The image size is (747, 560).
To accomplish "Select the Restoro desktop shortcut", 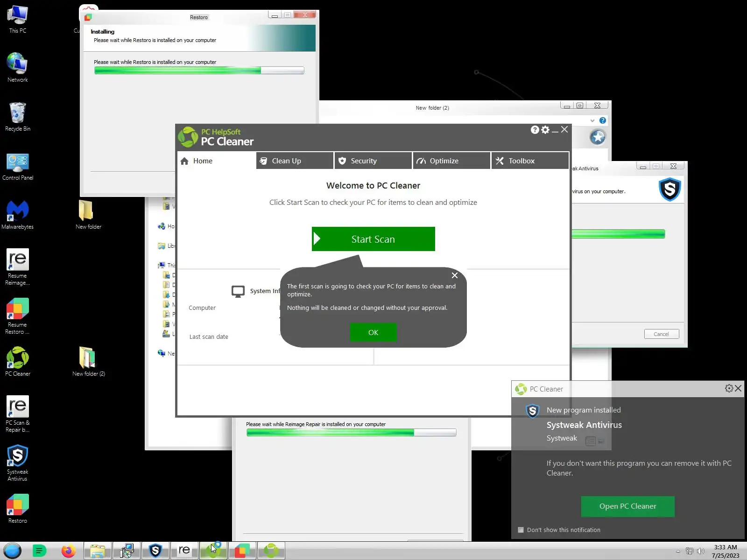I will 18,509.
